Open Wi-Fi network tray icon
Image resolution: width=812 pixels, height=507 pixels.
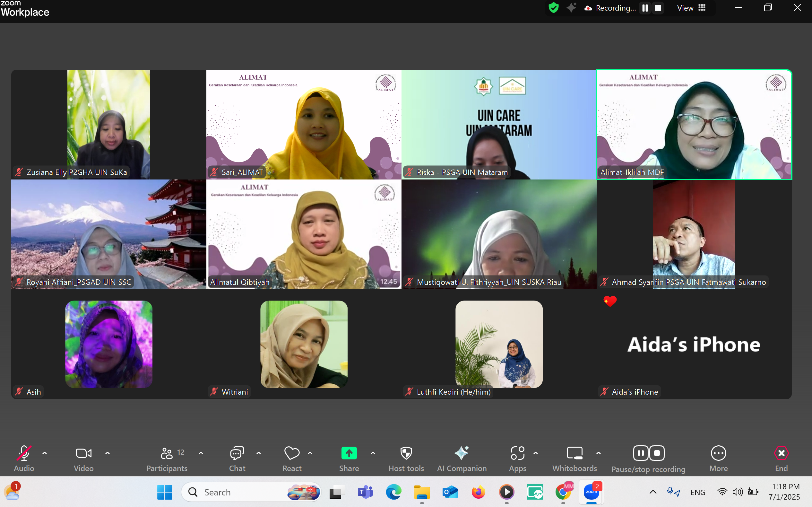722,492
